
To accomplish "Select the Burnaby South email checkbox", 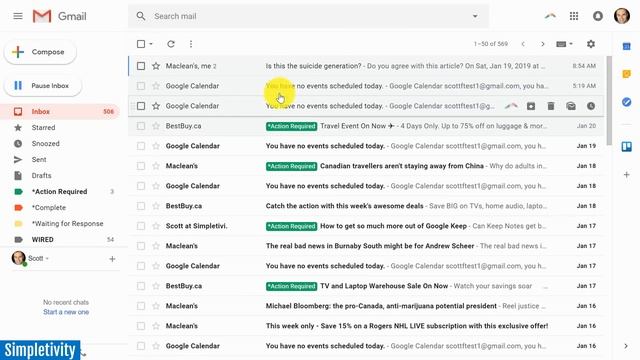I will click(x=141, y=246).
